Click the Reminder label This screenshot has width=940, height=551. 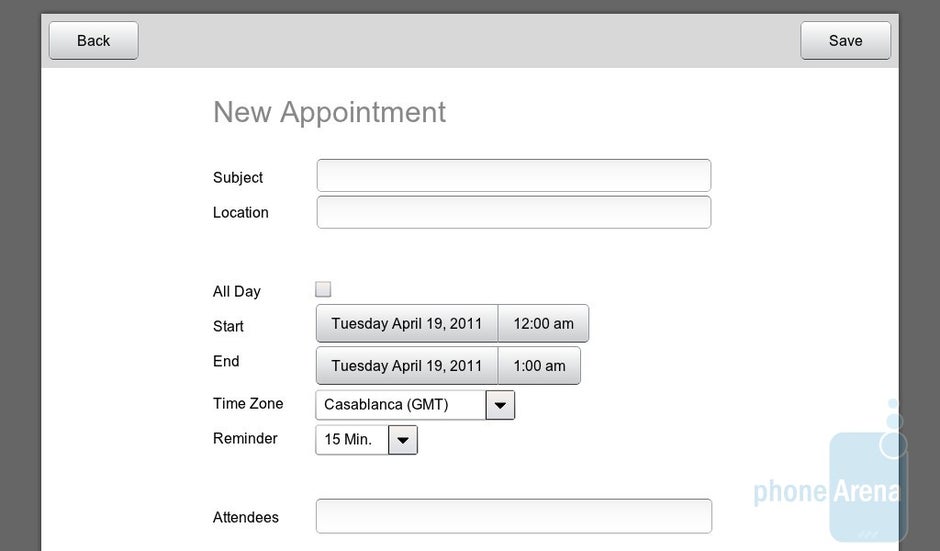245,438
